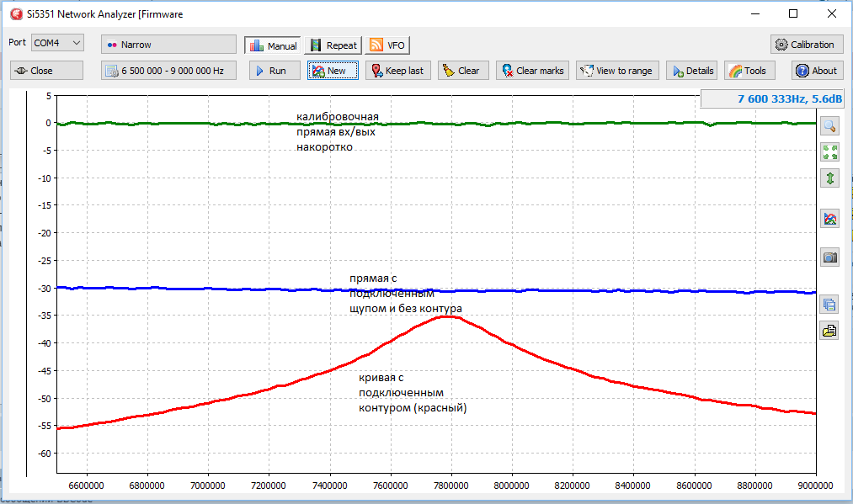
Task: Click the yellow folder export icon
Action: 829,330
